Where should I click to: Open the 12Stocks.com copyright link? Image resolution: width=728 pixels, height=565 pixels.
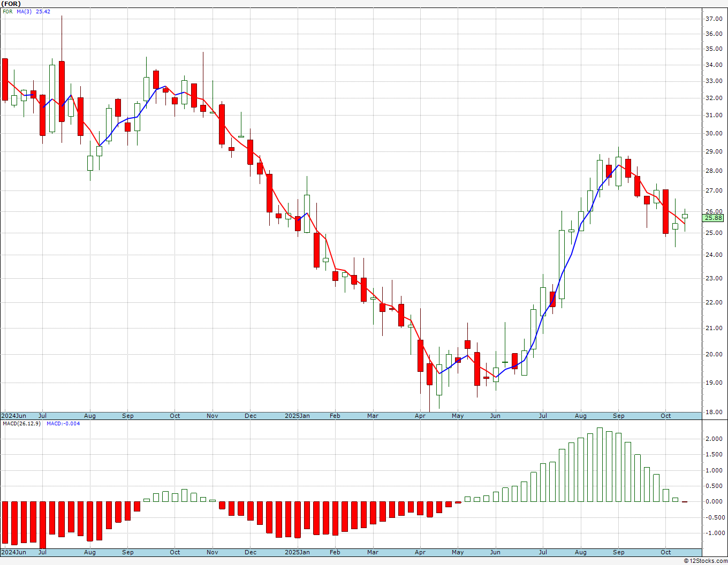tap(706, 561)
